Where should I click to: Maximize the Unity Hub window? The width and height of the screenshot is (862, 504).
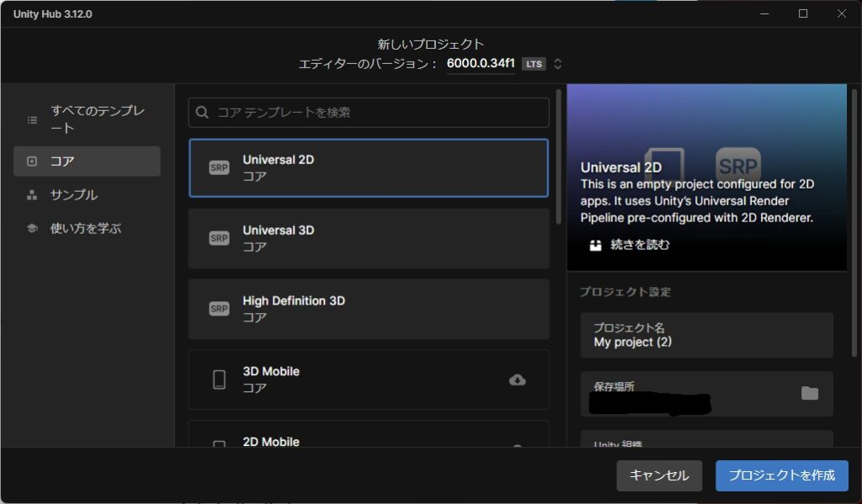[x=802, y=13]
